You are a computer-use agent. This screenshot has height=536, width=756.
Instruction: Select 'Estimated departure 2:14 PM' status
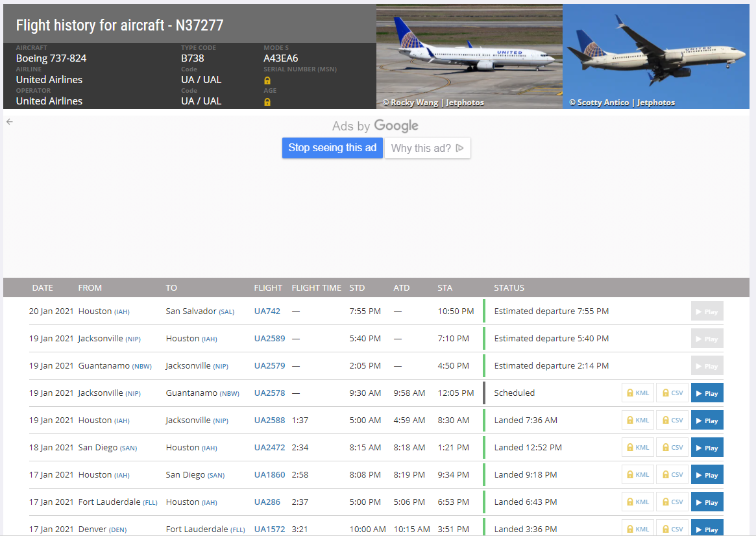tap(551, 366)
